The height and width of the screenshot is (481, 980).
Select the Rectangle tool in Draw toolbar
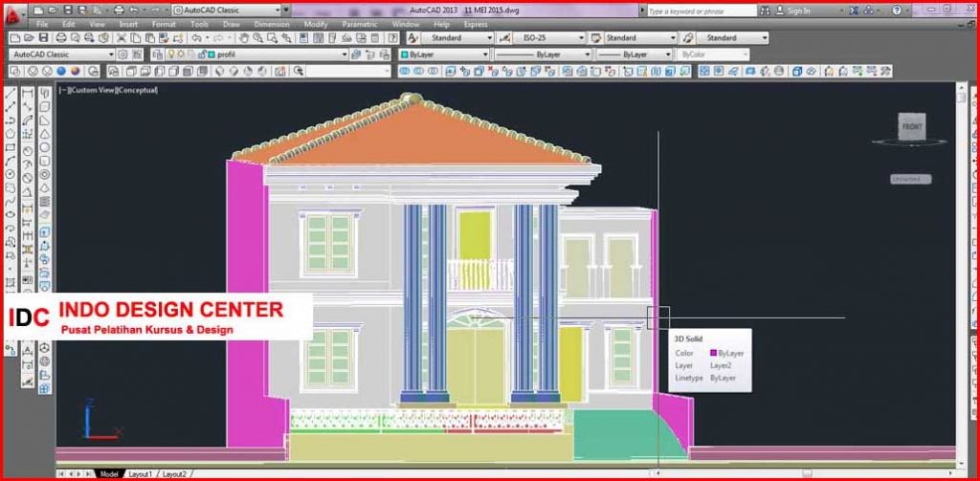[x=11, y=147]
